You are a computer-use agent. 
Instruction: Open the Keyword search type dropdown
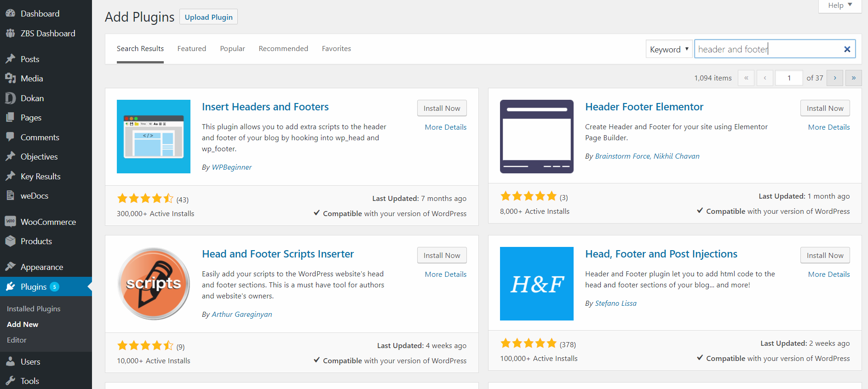(669, 49)
